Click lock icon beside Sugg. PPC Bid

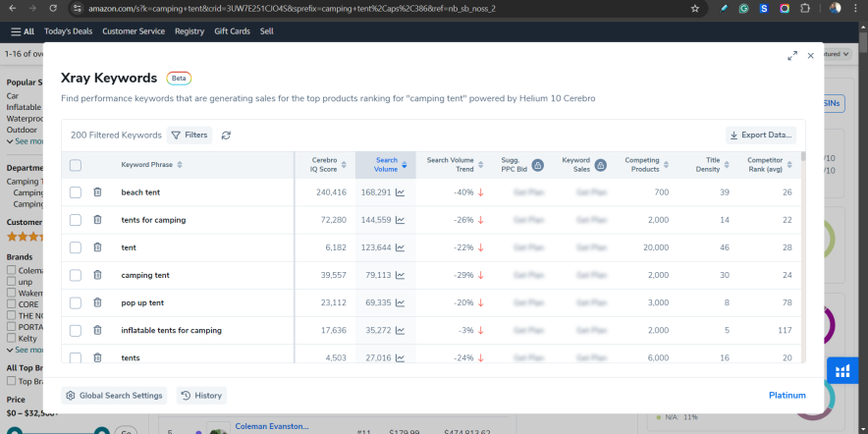pos(536,165)
